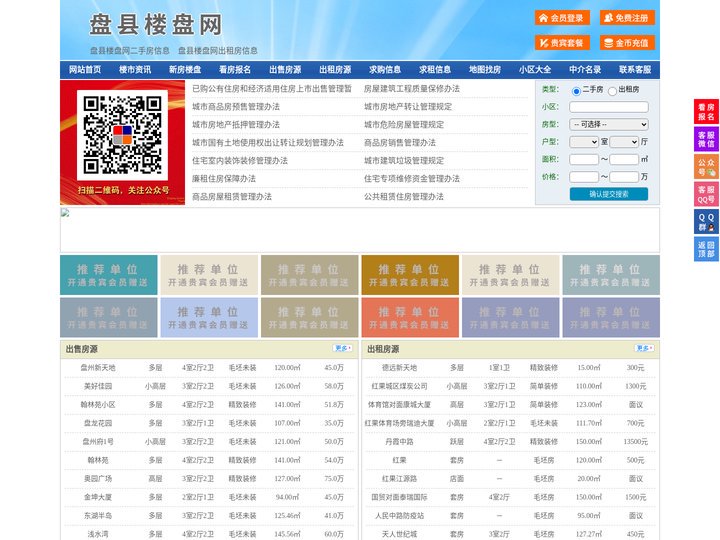
Task: Click the 免费注册 register button
Action: 627,18
